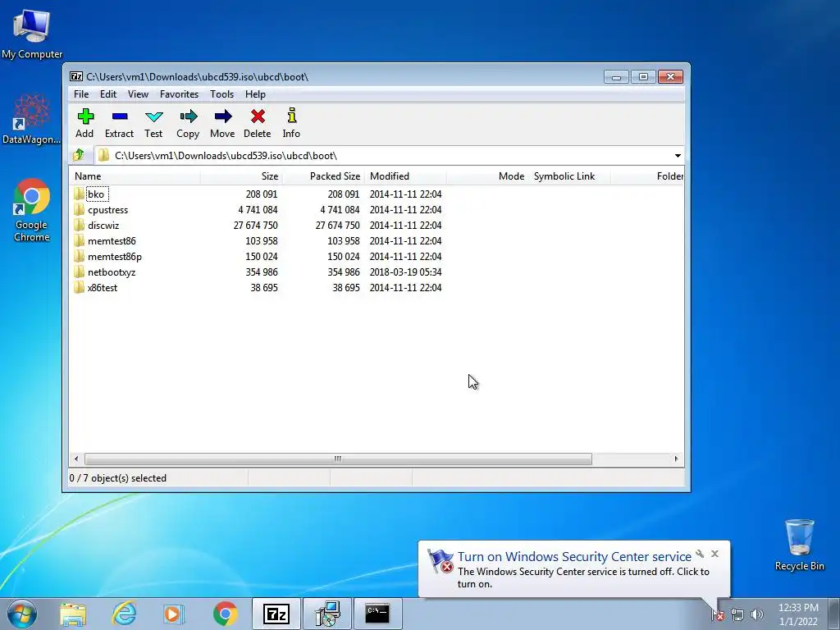Sort by Symbolic Link column header

[x=569, y=176]
